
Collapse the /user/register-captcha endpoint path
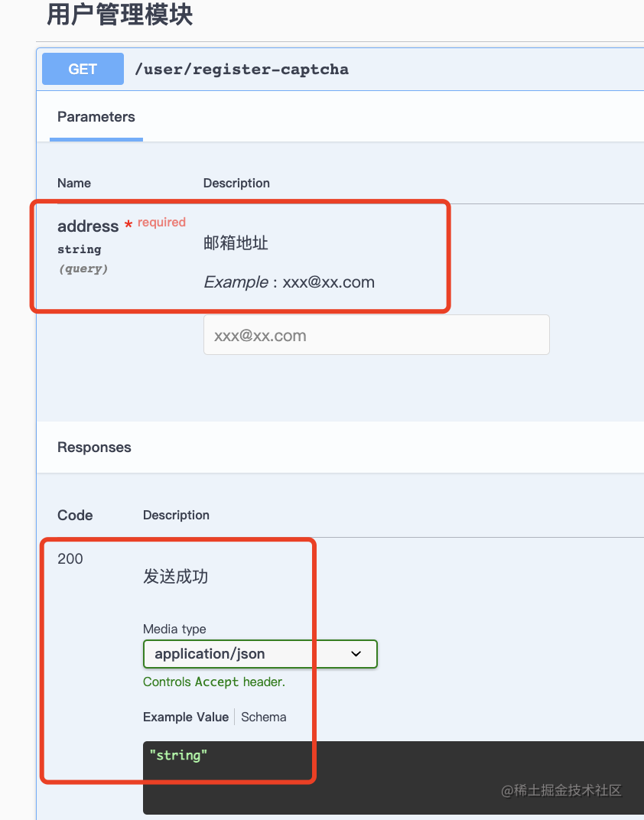[x=241, y=70]
